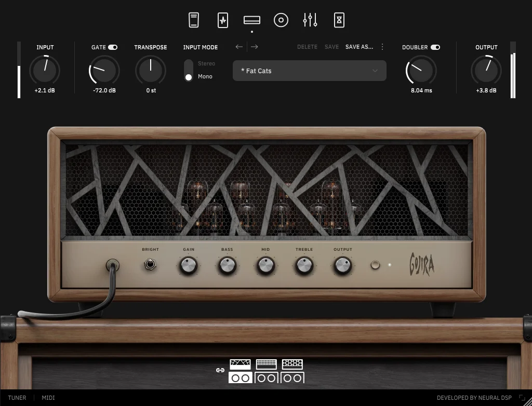Click the output level meter bars

513,70
